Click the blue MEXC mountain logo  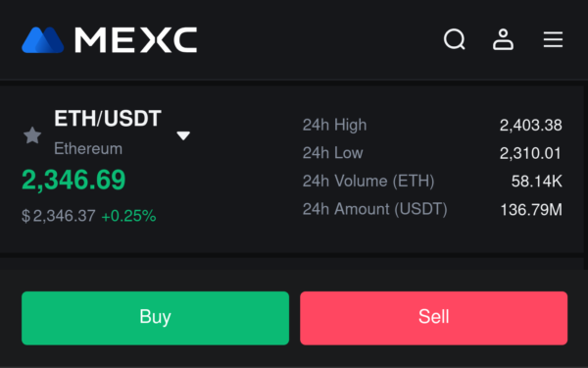click(x=43, y=40)
